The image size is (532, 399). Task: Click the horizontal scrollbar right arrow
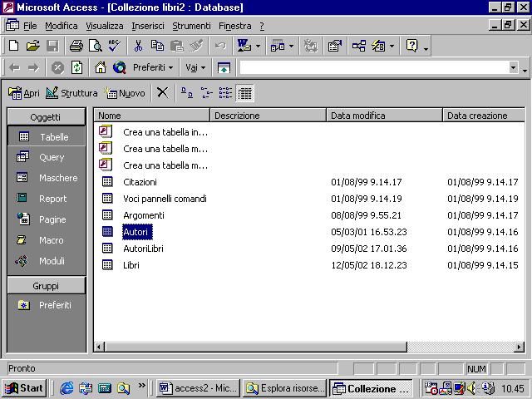(x=519, y=347)
